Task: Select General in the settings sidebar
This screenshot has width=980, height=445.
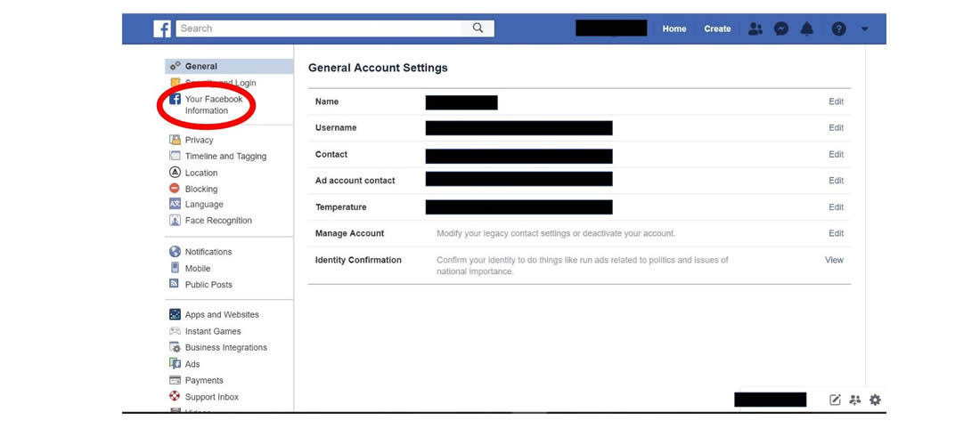Action: tap(229, 66)
